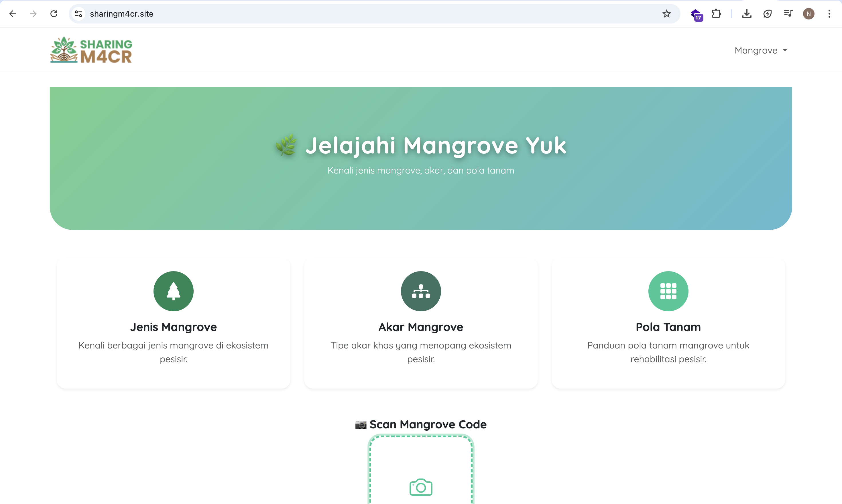The image size is (842, 504).
Task: Open the purple extension with badge 17
Action: 697,13
